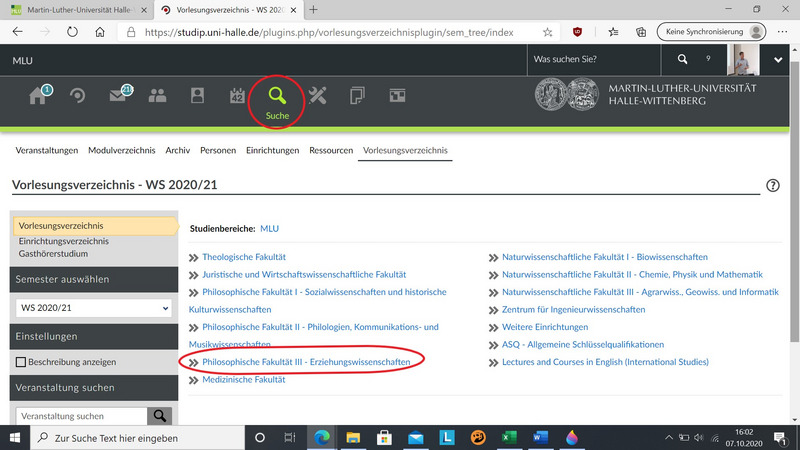This screenshot has width=800, height=450.
Task: Click the Was suchen Sie search field
Action: click(x=594, y=59)
